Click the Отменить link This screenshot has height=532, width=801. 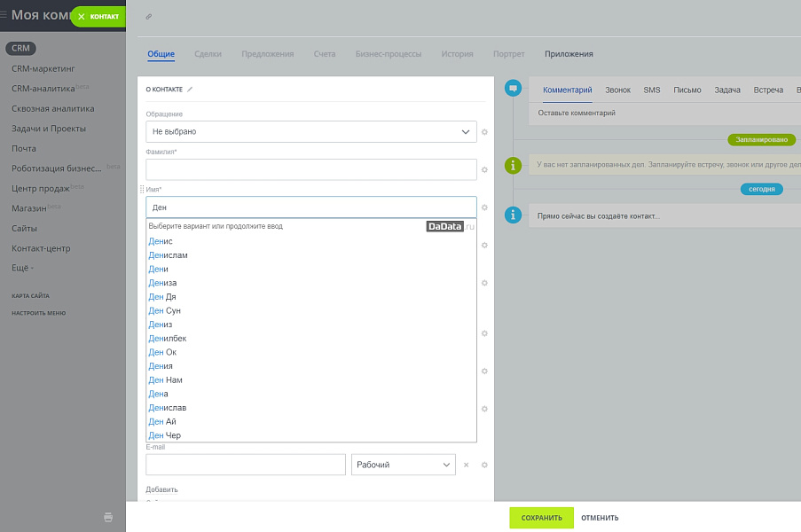pos(600,518)
